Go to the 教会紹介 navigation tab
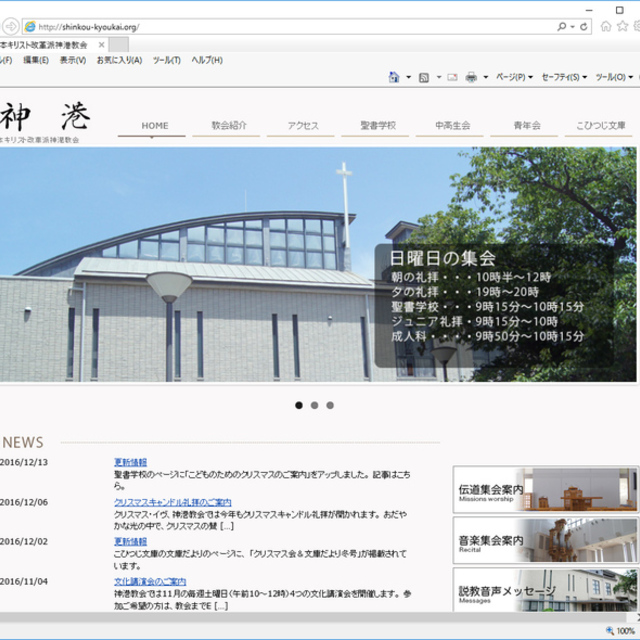This screenshot has height=640, width=640. (229, 126)
